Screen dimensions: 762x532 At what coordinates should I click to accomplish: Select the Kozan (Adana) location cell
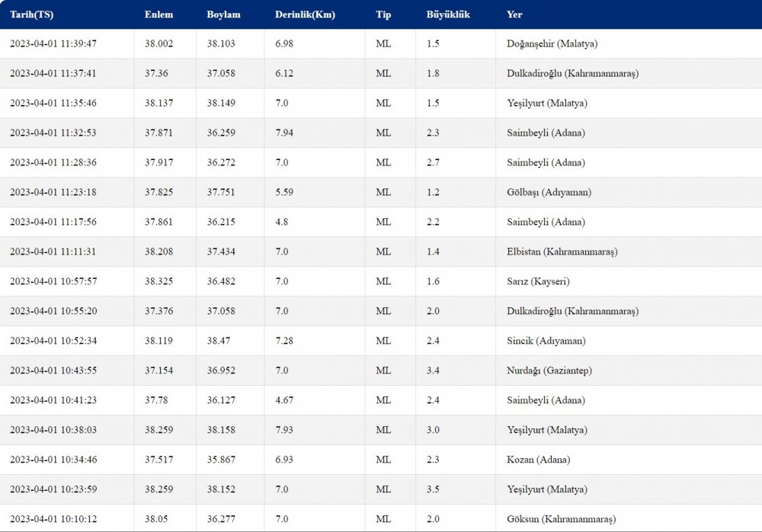pos(538,460)
